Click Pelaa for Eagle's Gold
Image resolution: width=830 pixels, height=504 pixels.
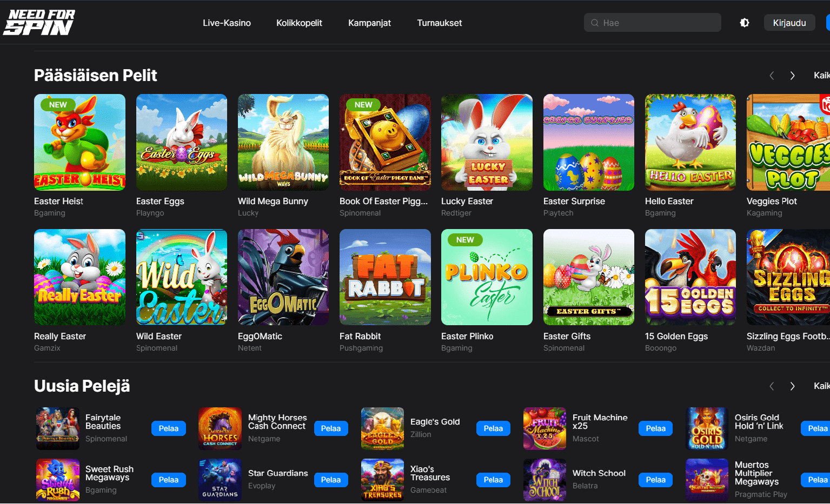pos(493,428)
